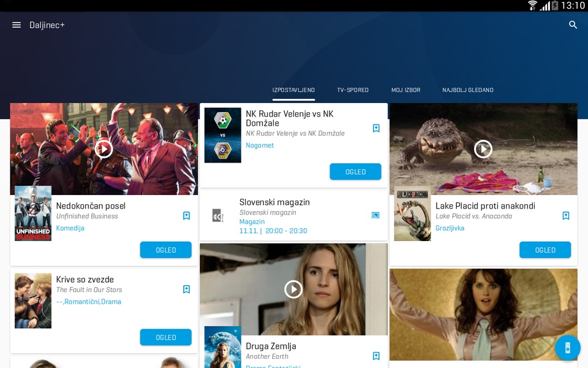Open the Moj izbor tab

pos(405,90)
